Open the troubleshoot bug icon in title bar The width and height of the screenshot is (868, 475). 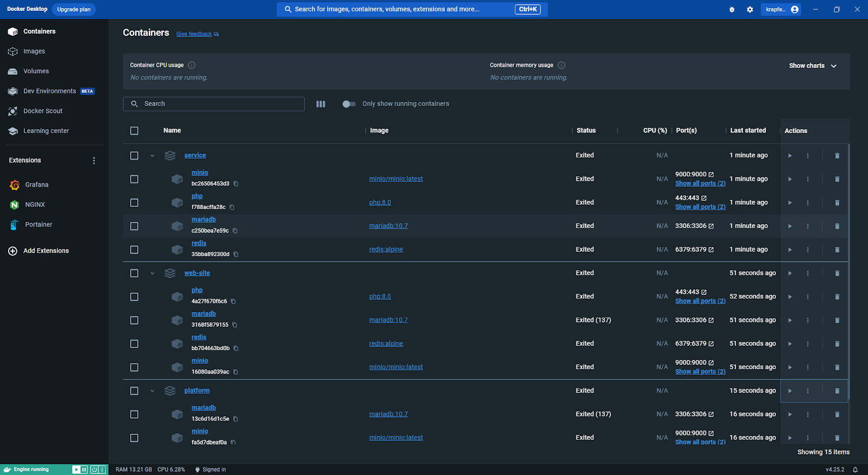732,10
